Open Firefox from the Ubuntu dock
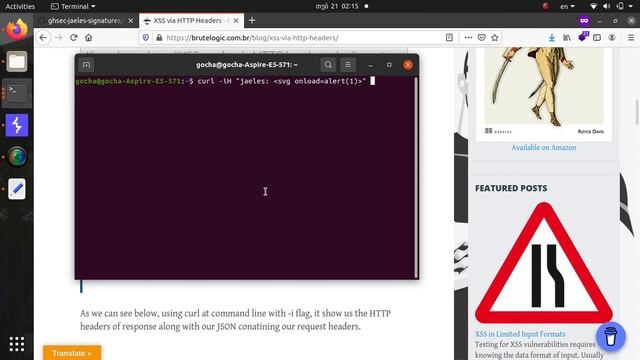This screenshot has width=640, height=360. [x=17, y=30]
